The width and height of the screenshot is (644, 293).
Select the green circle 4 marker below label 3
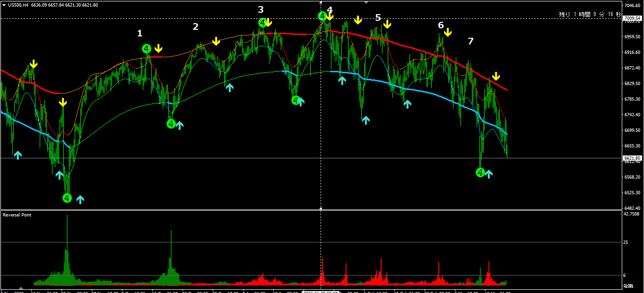click(x=262, y=23)
